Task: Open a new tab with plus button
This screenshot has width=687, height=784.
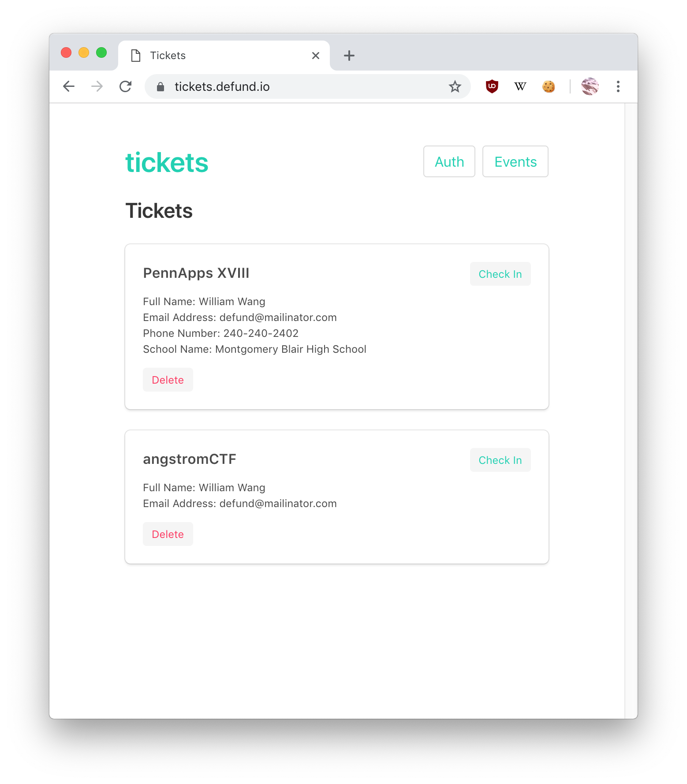Action: tap(349, 56)
